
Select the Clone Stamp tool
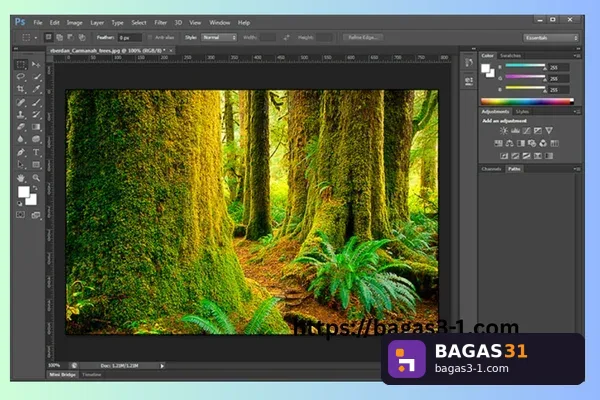click(x=21, y=114)
